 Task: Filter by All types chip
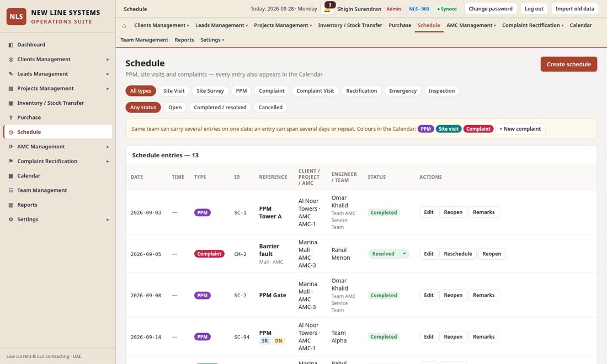[141, 91]
